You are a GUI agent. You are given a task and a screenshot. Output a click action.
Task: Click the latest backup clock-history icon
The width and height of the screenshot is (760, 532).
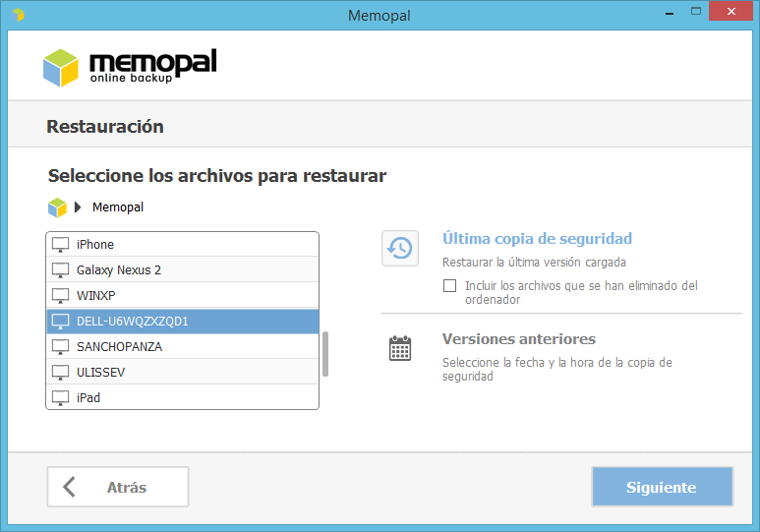point(400,248)
